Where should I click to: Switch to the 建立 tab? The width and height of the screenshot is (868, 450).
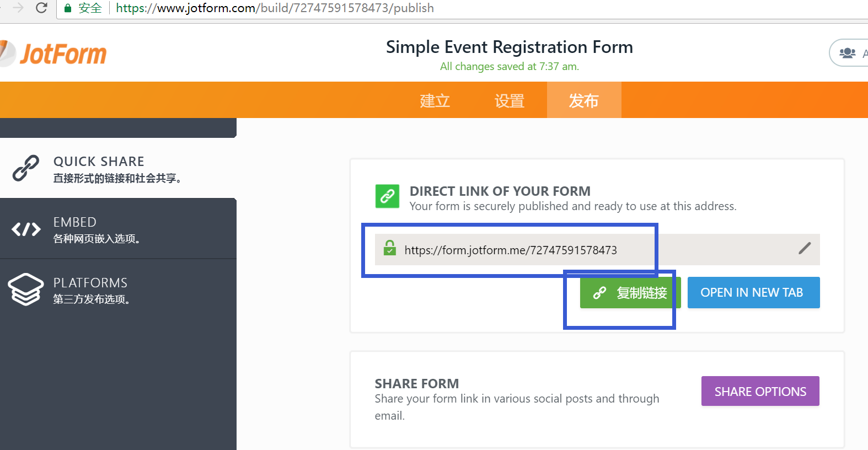pyautogui.click(x=435, y=100)
